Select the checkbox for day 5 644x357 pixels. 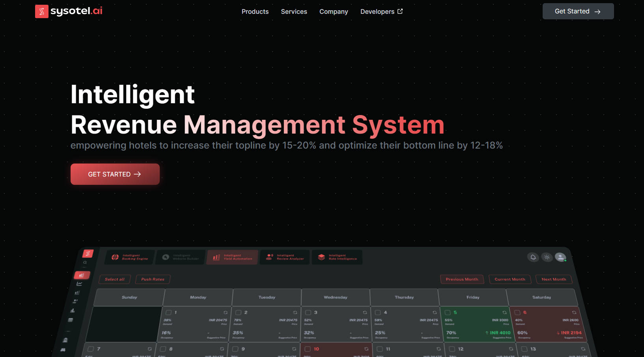tap(448, 312)
